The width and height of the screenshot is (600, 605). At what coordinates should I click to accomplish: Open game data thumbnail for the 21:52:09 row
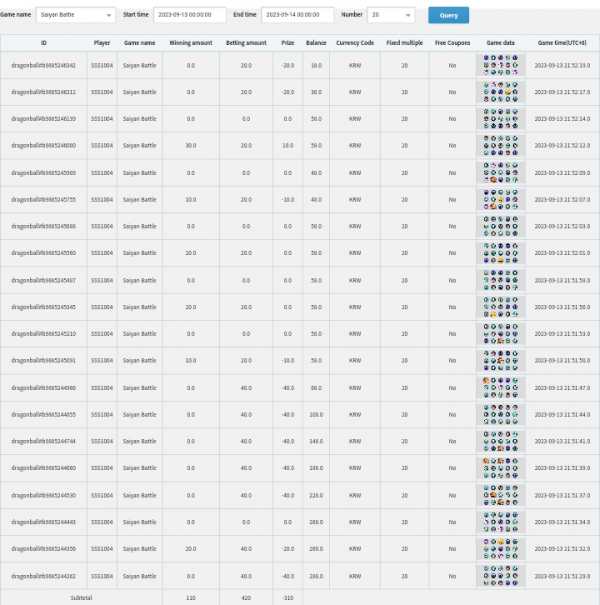pos(500,172)
